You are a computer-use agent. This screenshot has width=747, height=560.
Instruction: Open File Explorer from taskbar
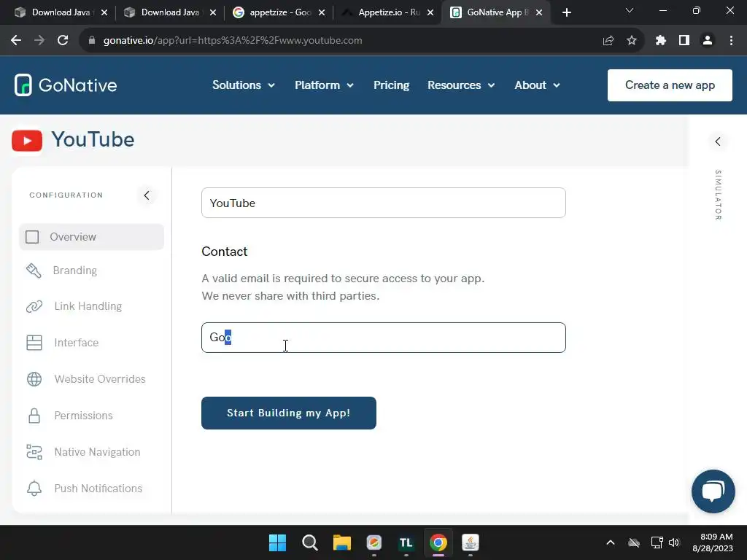coord(341,542)
